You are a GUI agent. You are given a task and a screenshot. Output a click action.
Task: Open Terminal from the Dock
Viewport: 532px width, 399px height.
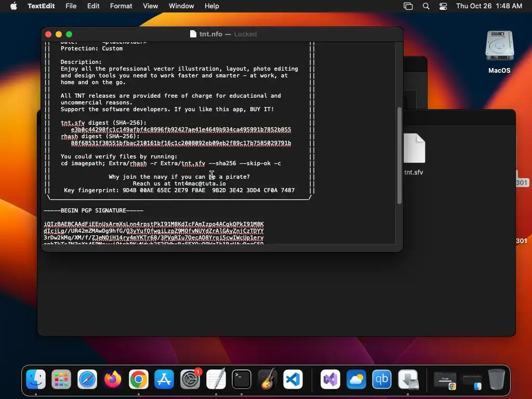click(x=242, y=379)
